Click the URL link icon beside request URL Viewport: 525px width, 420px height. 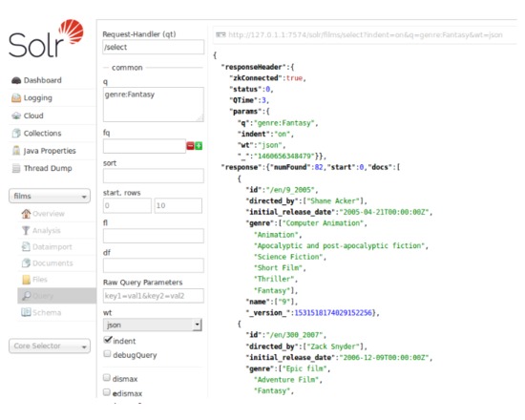(220, 34)
